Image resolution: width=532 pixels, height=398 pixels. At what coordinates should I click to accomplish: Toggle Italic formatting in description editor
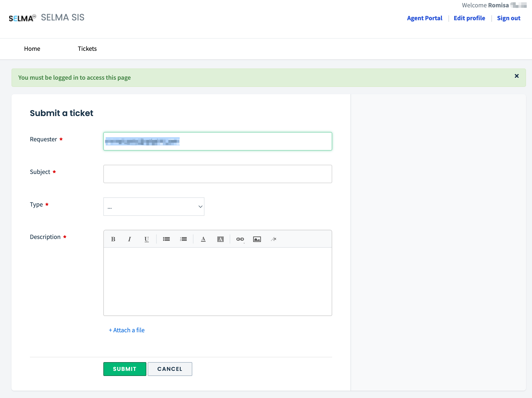(x=129, y=239)
